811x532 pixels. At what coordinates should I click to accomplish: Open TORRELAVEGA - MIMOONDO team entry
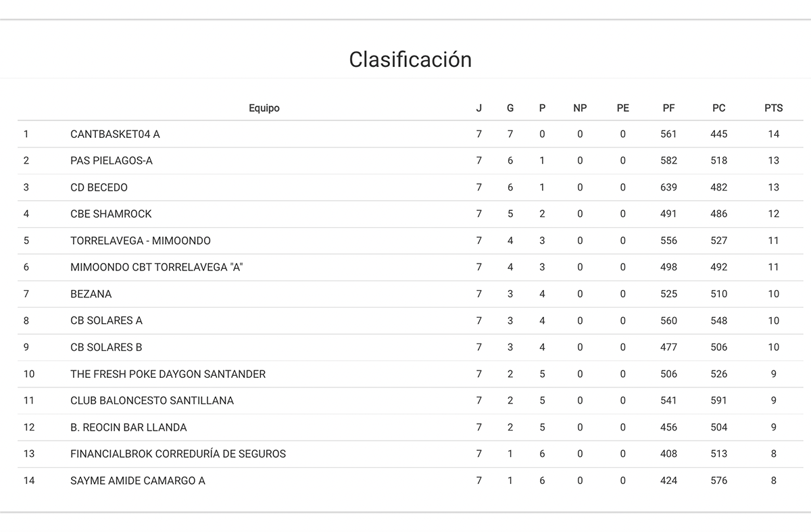click(x=141, y=241)
